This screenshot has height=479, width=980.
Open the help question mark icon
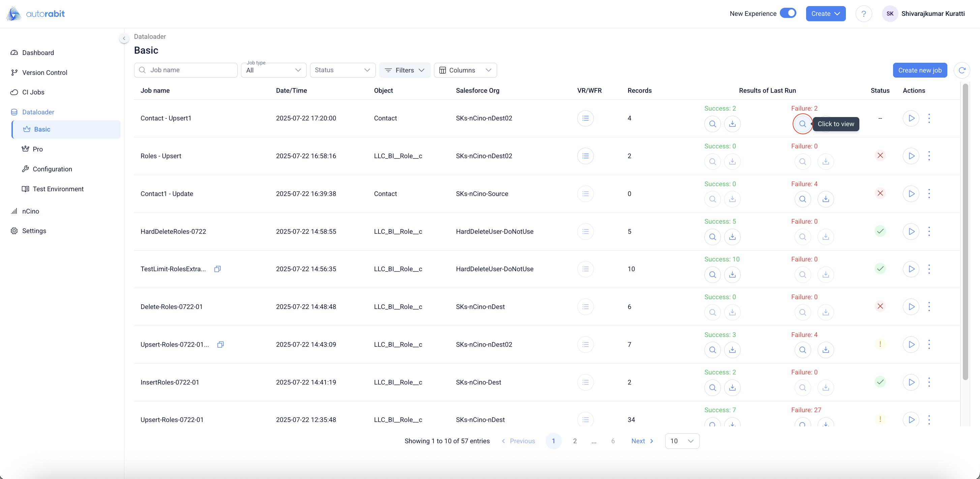pos(863,14)
